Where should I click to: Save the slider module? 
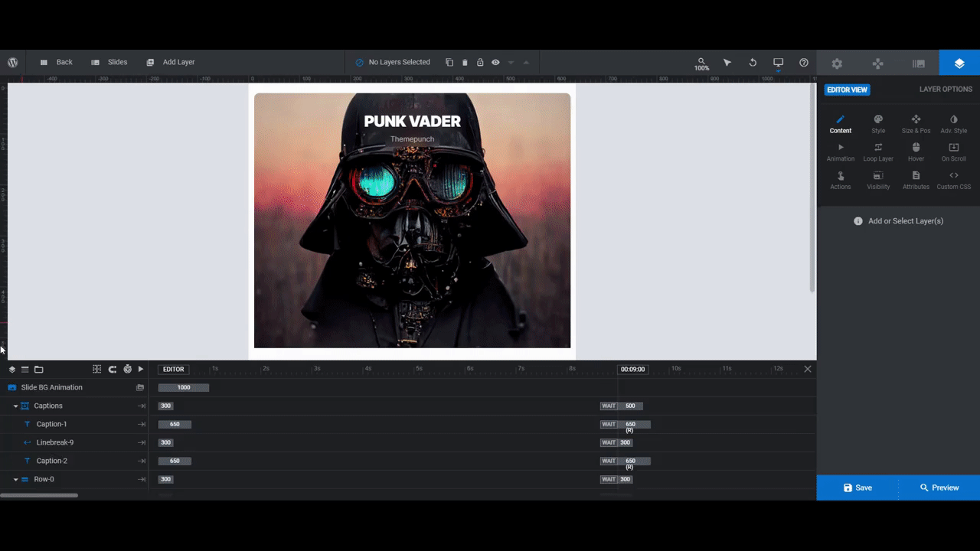click(857, 487)
